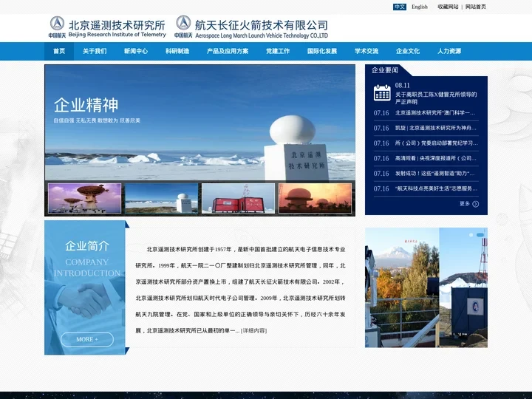
Task: Click the MORE + button in 企业简介
Action: [x=87, y=339]
